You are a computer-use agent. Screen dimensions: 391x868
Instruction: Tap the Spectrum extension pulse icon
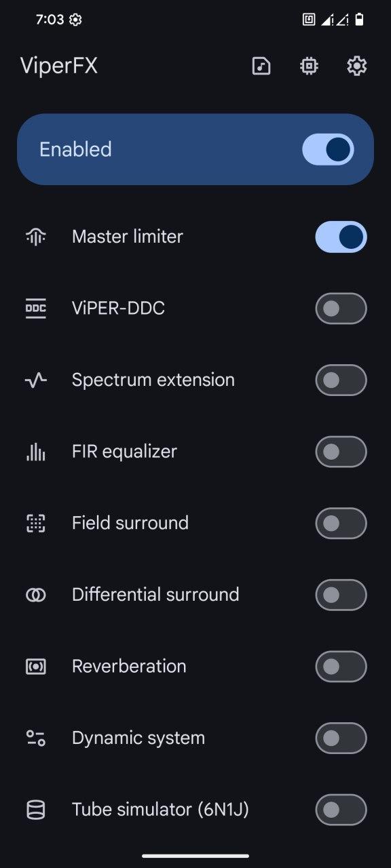36,380
